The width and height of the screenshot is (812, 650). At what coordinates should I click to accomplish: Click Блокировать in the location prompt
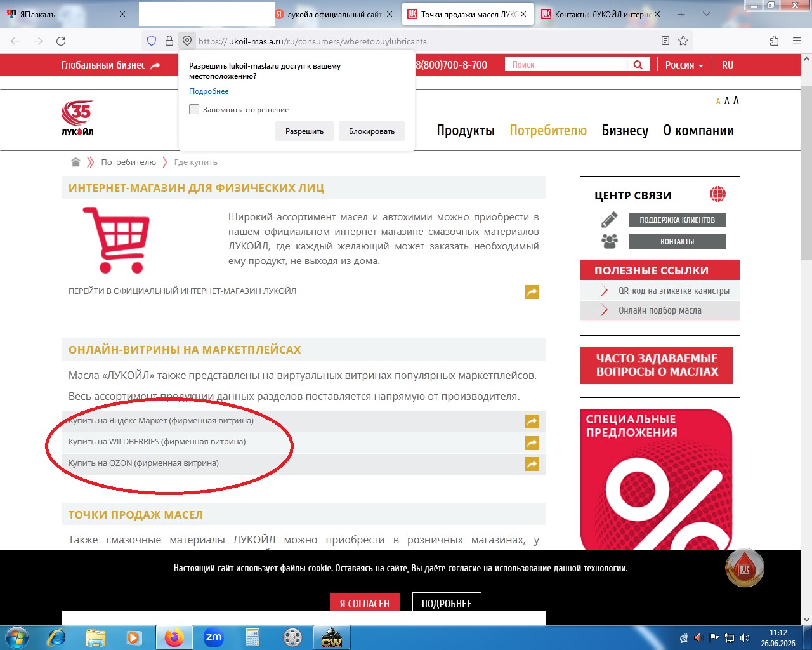[x=372, y=131]
